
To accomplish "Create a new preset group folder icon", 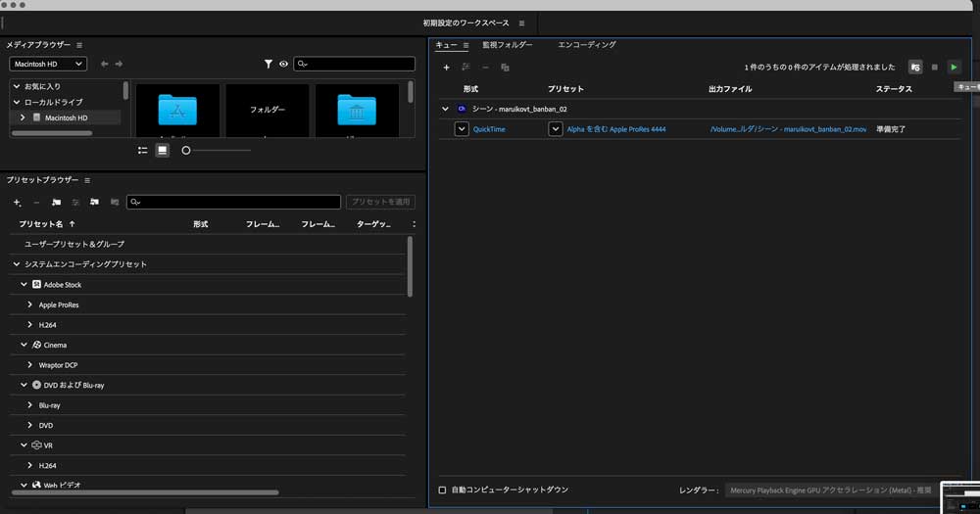I will pyautogui.click(x=56, y=203).
